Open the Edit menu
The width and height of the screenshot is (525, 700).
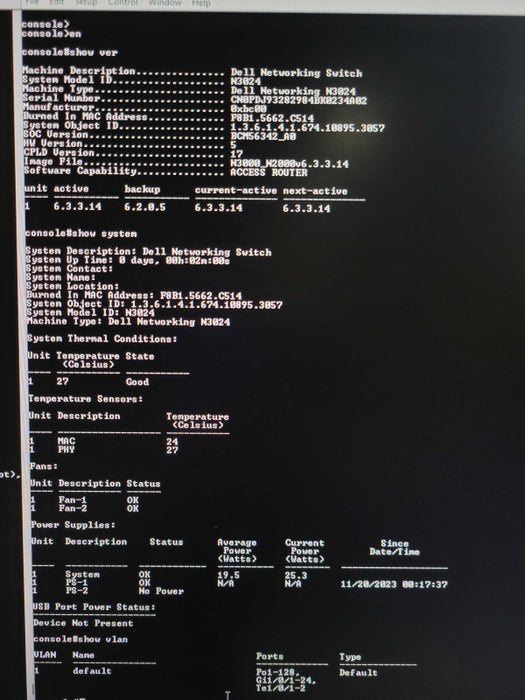[x=56, y=2]
